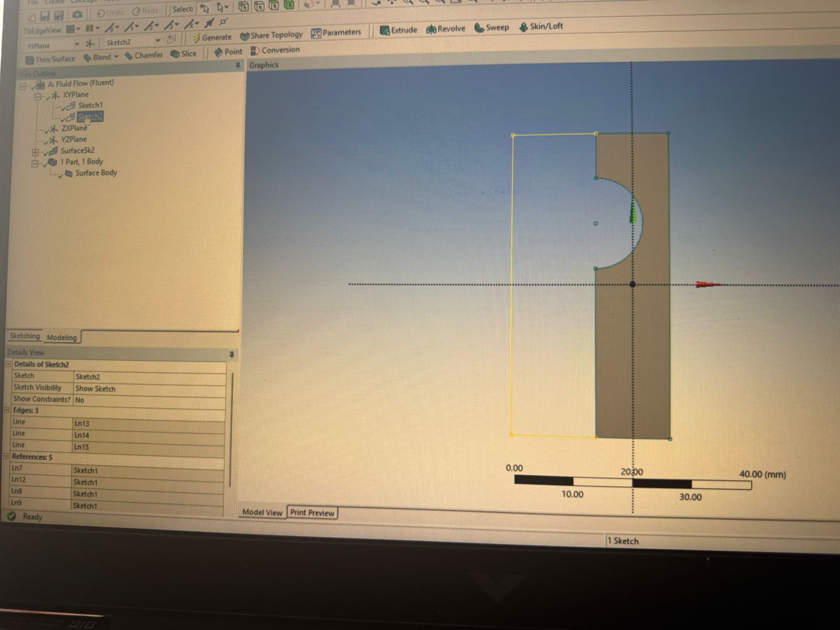Select Sketch1 in the tree outline

(x=90, y=105)
